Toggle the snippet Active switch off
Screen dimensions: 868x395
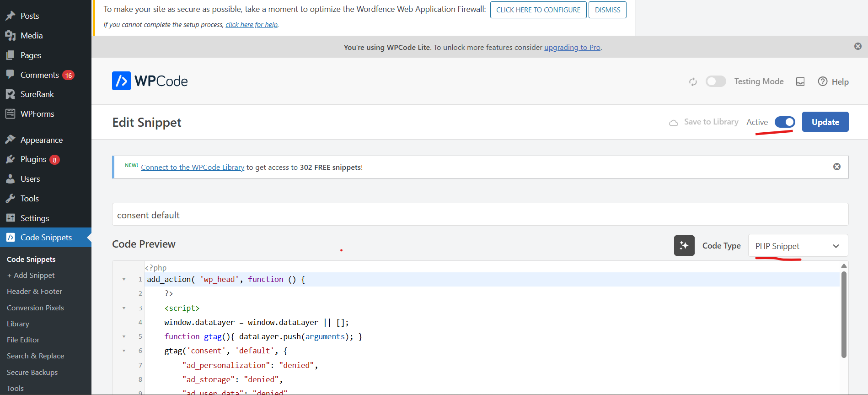(x=785, y=122)
